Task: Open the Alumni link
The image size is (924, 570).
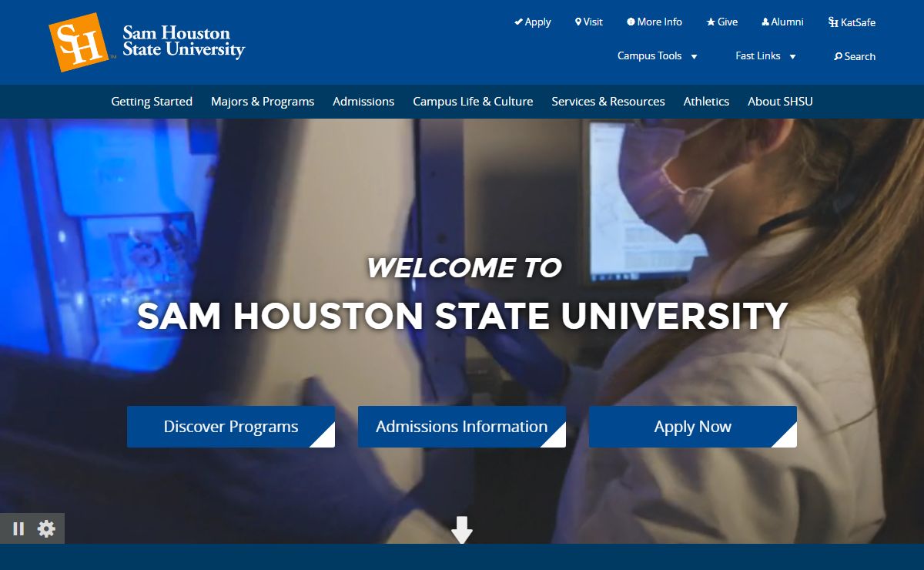Action: [x=782, y=22]
